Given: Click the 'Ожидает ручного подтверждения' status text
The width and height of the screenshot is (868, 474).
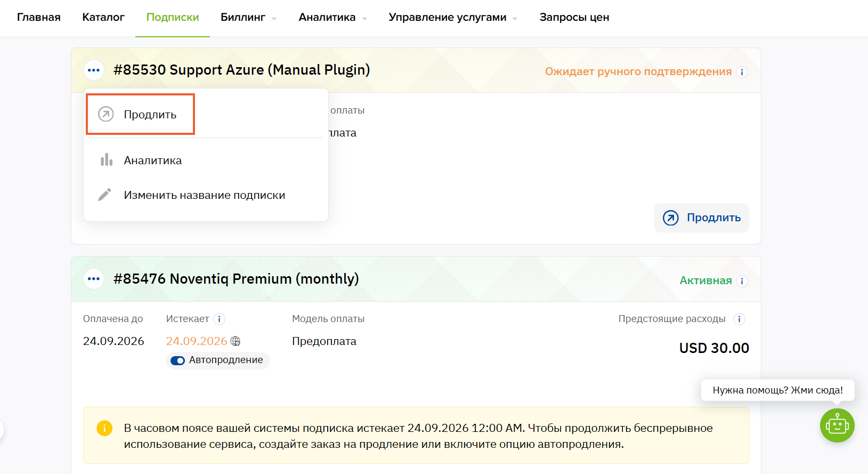Looking at the screenshot, I should pos(638,72).
